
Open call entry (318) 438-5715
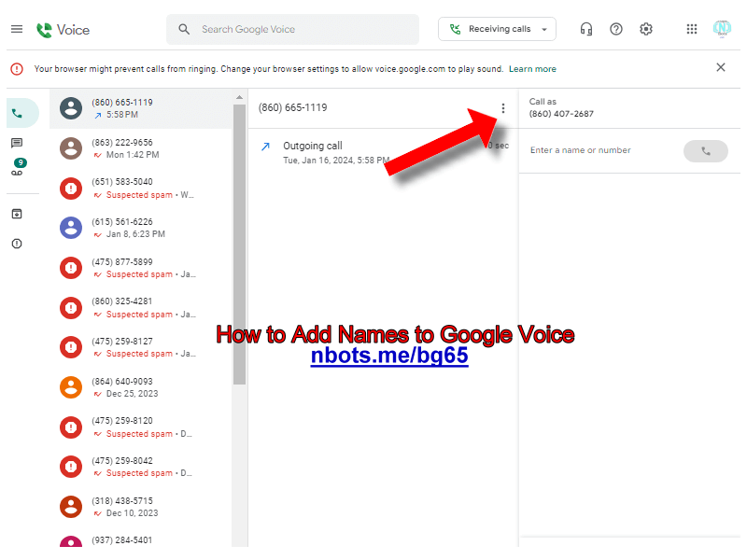click(141, 507)
